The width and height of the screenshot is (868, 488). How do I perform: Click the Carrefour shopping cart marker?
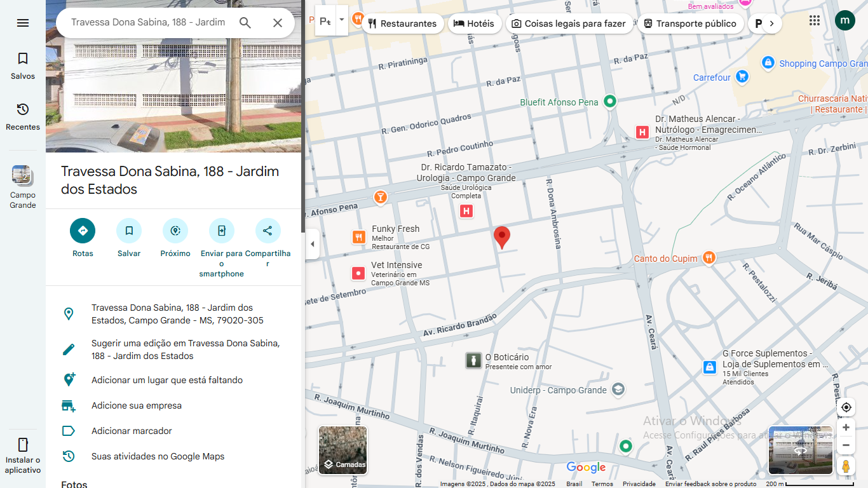(742, 77)
